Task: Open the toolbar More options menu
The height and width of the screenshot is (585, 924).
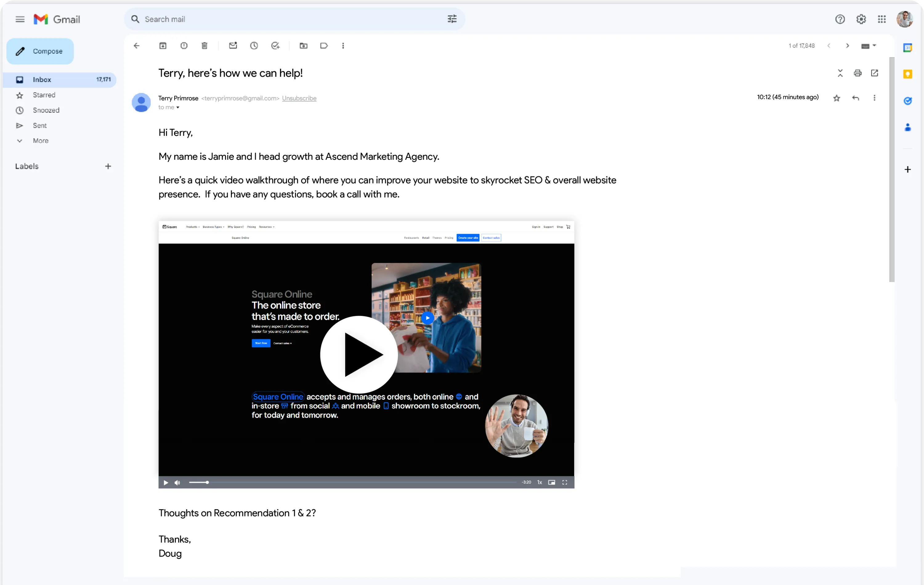Action: click(x=343, y=46)
